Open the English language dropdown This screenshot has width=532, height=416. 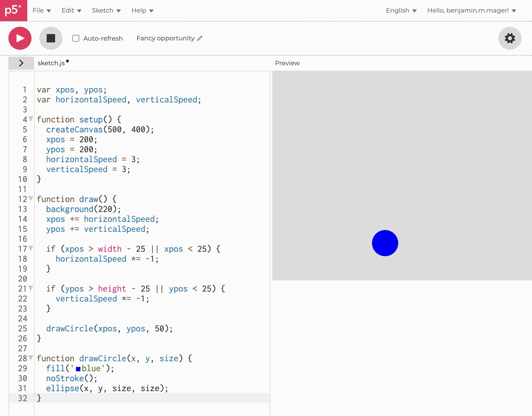pos(401,10)
